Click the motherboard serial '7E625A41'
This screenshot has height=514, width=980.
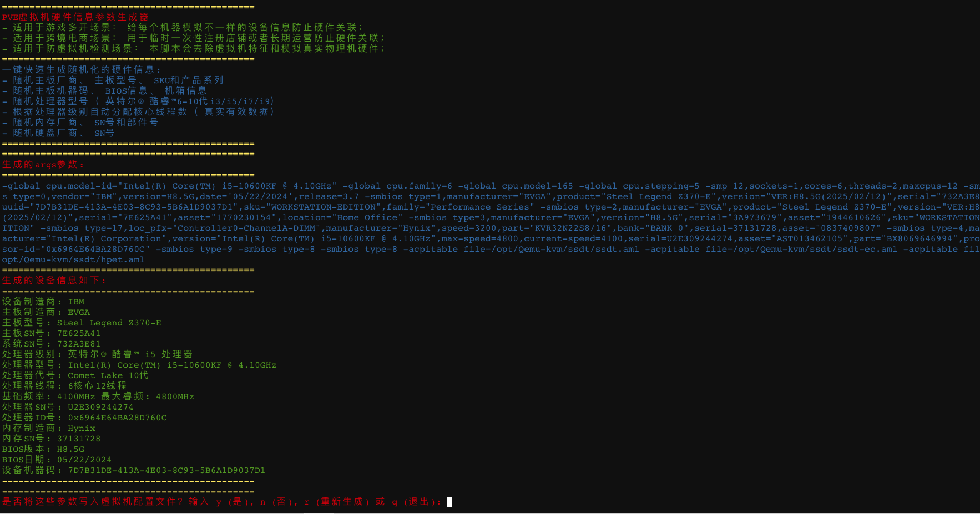79,333
